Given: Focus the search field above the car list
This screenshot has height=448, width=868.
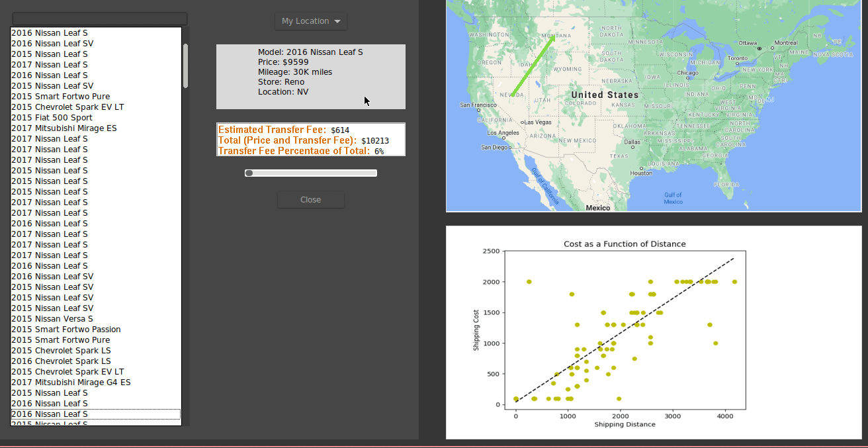Looking at the screenshot, I should click(x=100, y=19).
